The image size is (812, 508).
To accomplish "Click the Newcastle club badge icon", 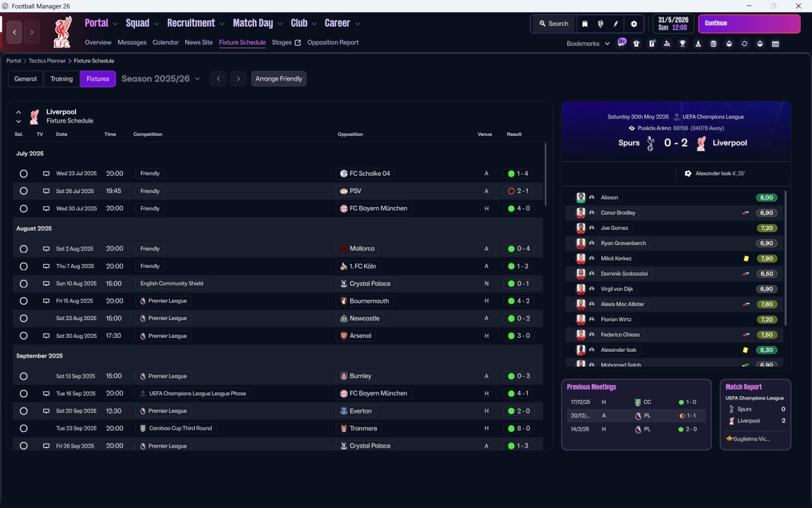I will 344,318.
